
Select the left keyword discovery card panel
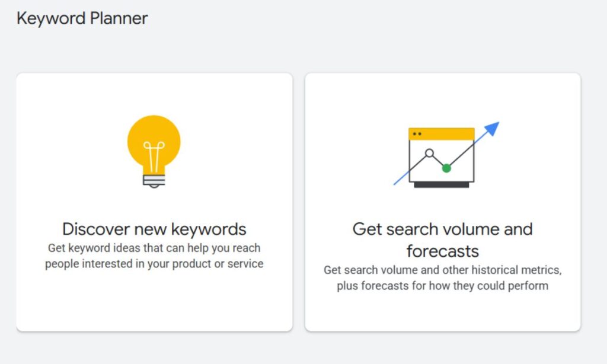point(154,202)
